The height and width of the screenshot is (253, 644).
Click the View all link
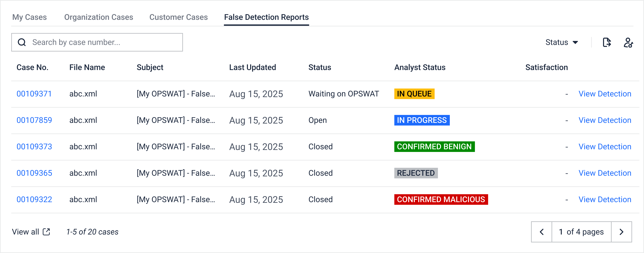pos(25,232)
